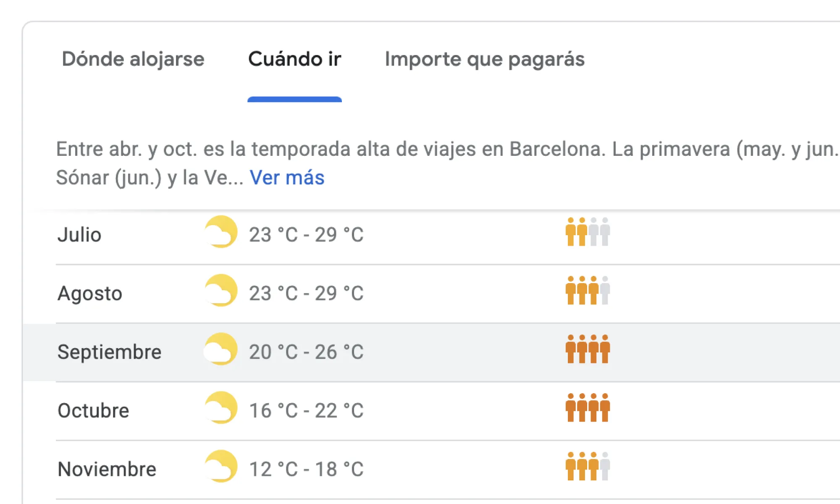Select the Agosto month row label
Screen dimensions: 840x504
90,293
